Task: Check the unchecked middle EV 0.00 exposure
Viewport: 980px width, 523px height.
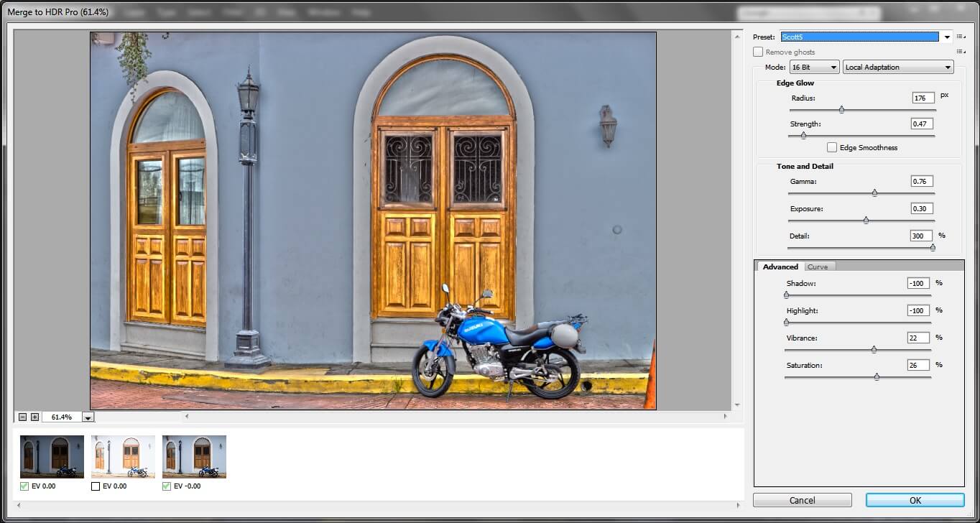Action: coord(96,486)
